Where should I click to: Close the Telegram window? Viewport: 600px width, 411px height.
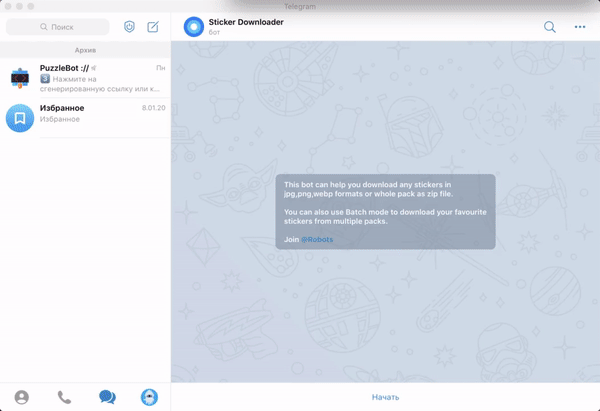tap(8, 6)
